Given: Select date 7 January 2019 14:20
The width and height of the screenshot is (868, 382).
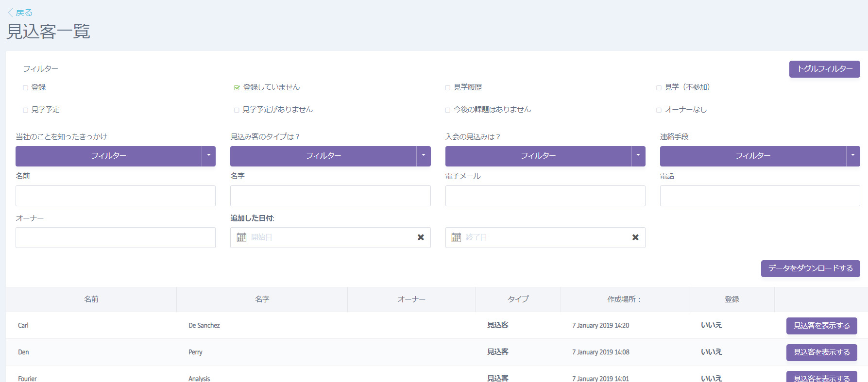Looking at the screenshot, I should [x=600, y=326].
